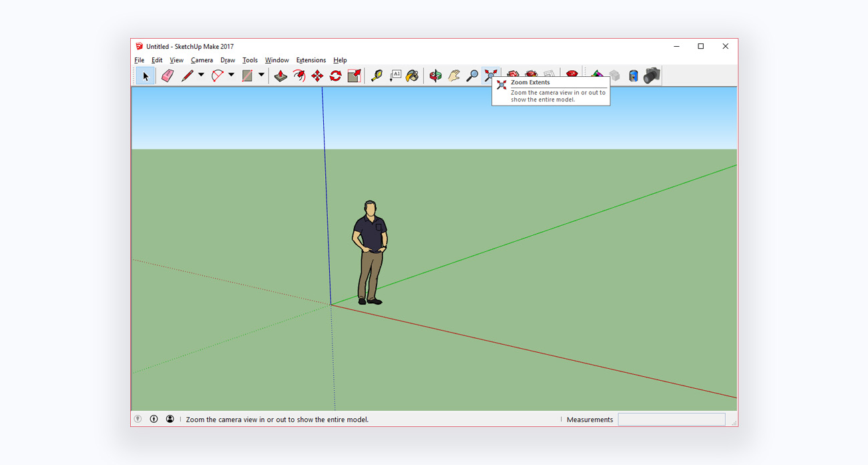The width and height of the screenshot is (868, 465).
Task: Activate the Orbit tool
Action: pos(435,75)
